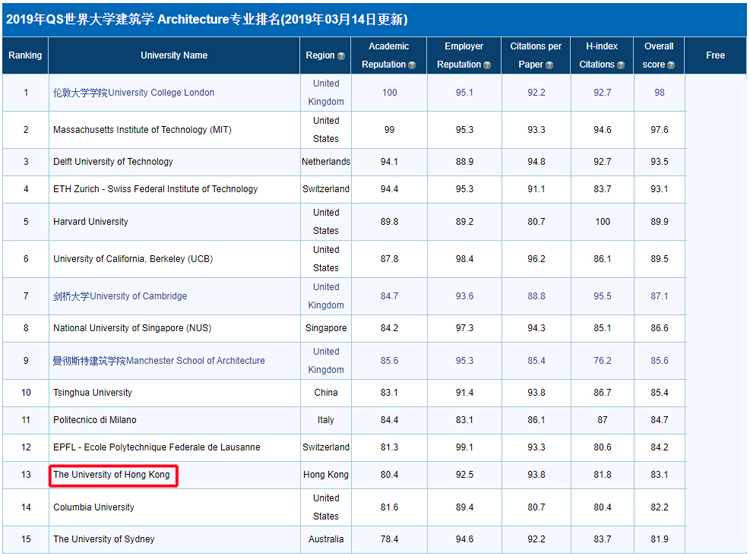The image size is (750, 554).
Task: Click H-index value 100 in Harvard row
Action: [602, 222]
